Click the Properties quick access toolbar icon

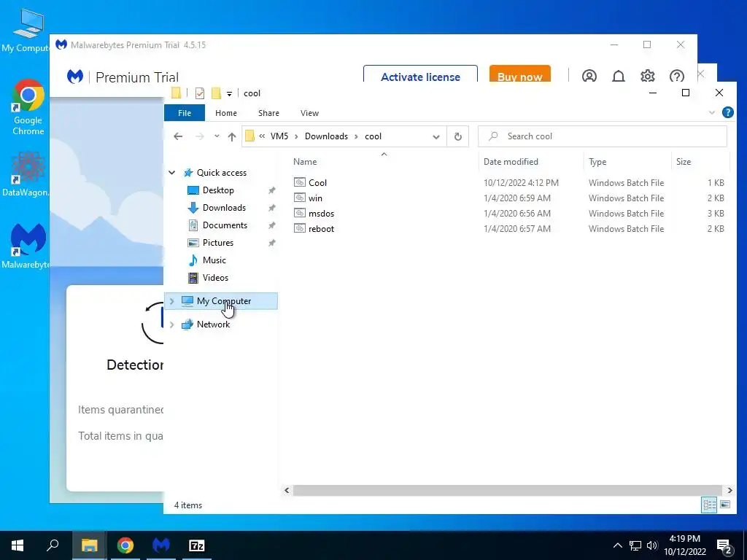coord(200,93)
